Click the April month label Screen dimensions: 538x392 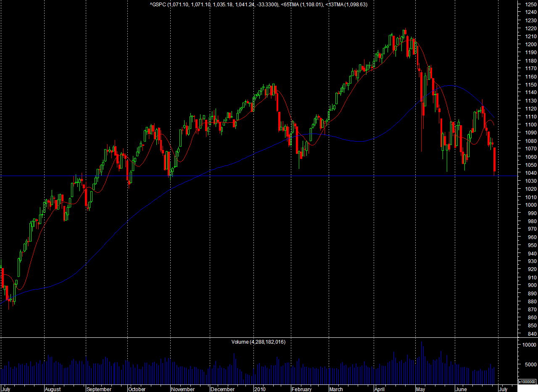coord(380,389)
